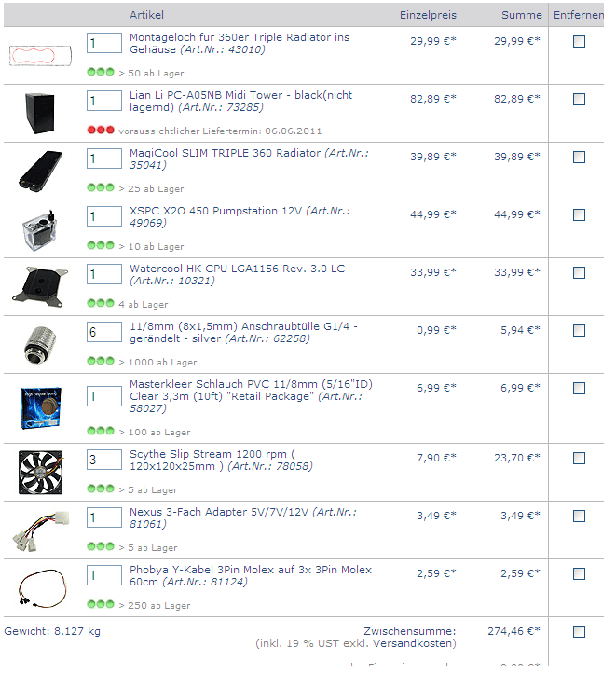Select remove checkbox for Phobya Y-Kabel

tap(579, 573)
